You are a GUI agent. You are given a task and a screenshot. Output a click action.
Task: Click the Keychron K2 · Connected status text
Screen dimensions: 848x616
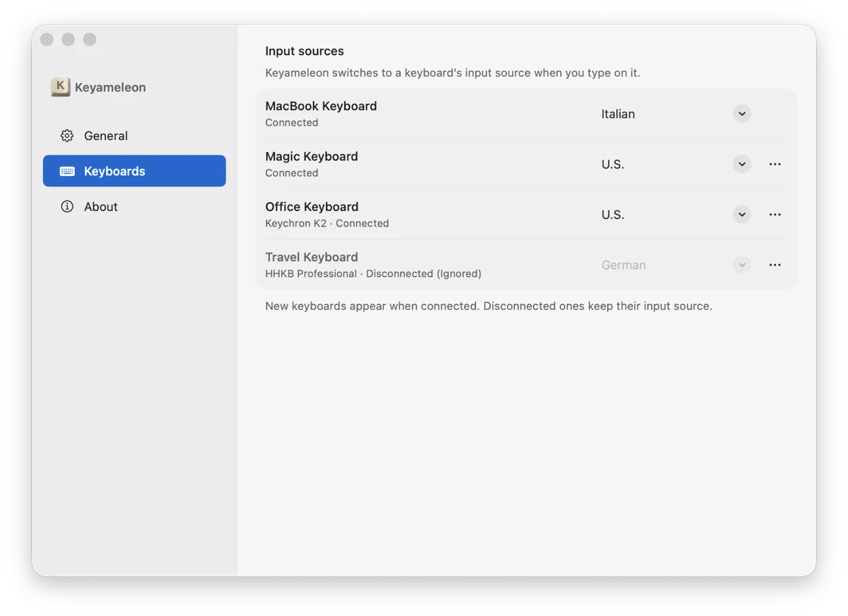pos(327,223)
